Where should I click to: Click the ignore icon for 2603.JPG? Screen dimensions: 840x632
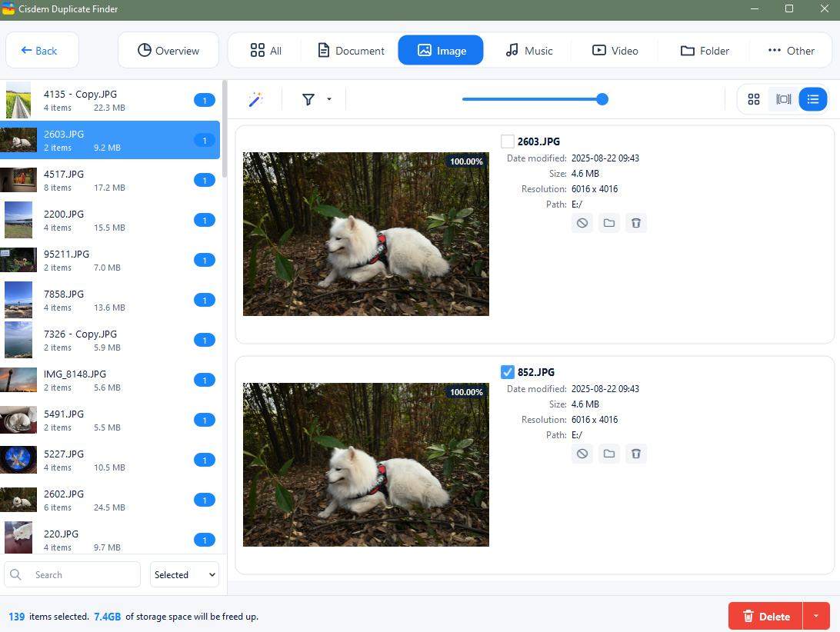tap(582, 223)
